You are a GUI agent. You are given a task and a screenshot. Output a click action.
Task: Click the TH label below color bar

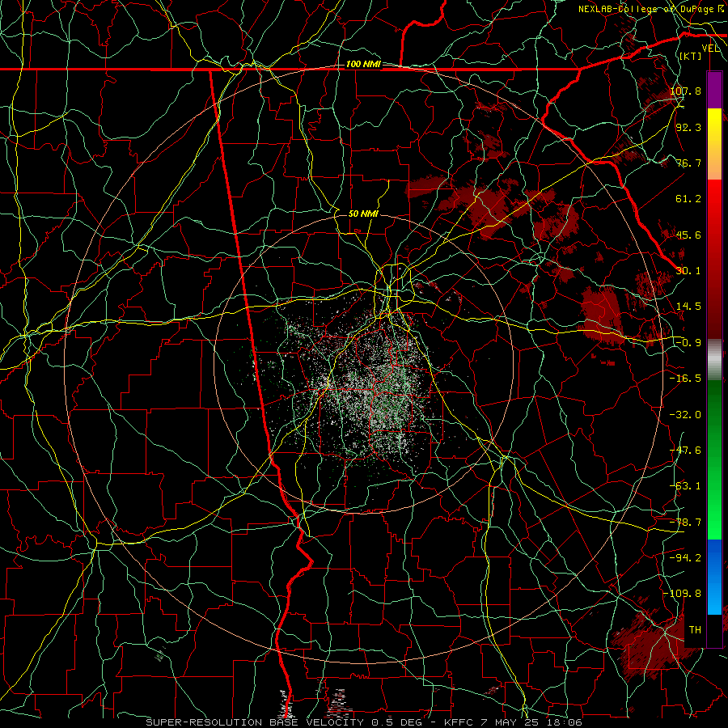[695, 630]
